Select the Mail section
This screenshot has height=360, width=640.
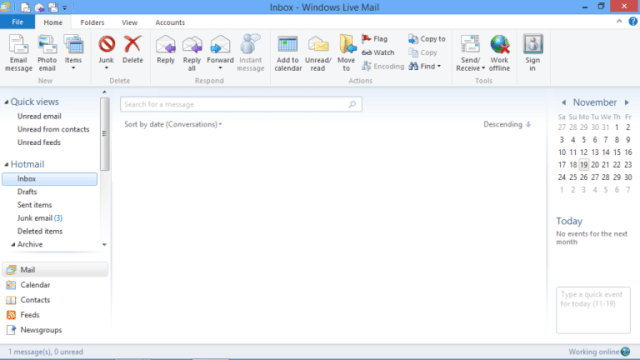point(55,270)
